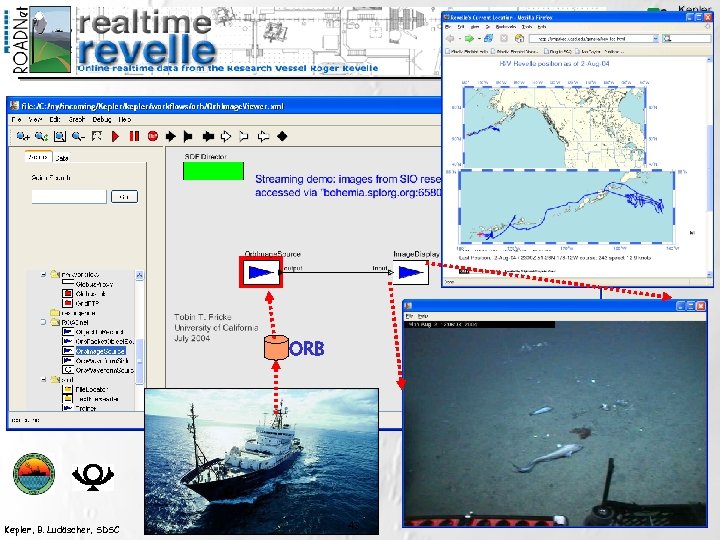This screenshot has height=540, width=720.
Task: Collapse the folder above FileLocator in the tree
Action: [x=44, y=380]
